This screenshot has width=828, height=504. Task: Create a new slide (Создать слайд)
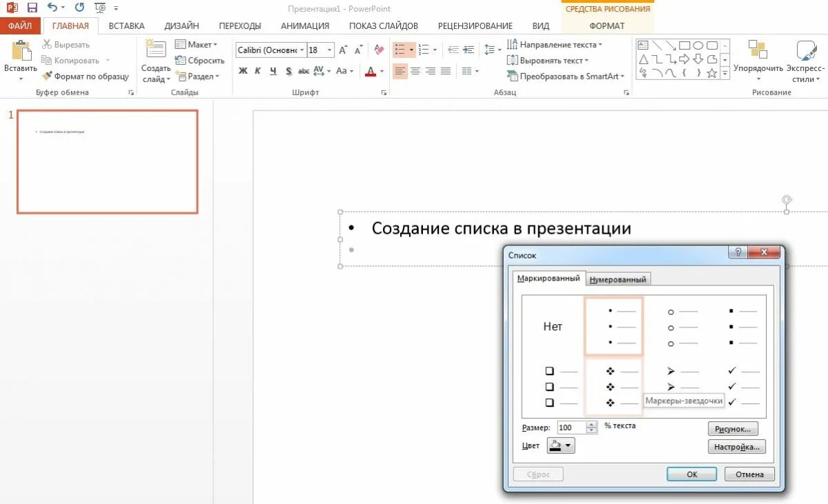(x=156, y=61)
